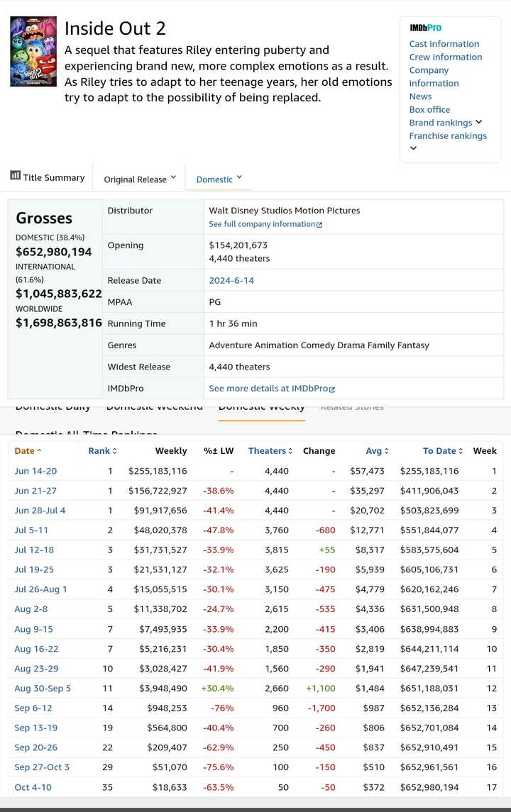Viewport: 511px width, 812px height.
Task: Open the Aug 30-Sep 5 week link
Action: pyautogui.click(x=43, y=688)
